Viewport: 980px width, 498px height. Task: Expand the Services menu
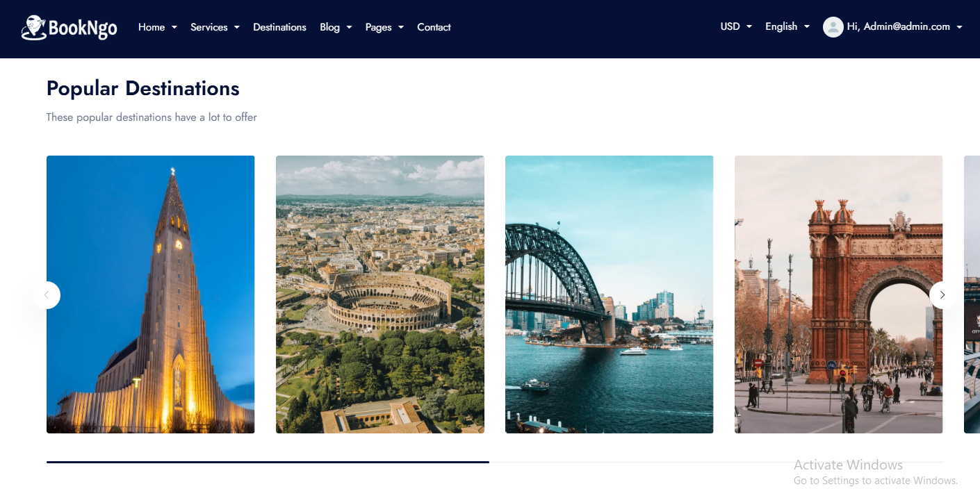tap(215, 27)
